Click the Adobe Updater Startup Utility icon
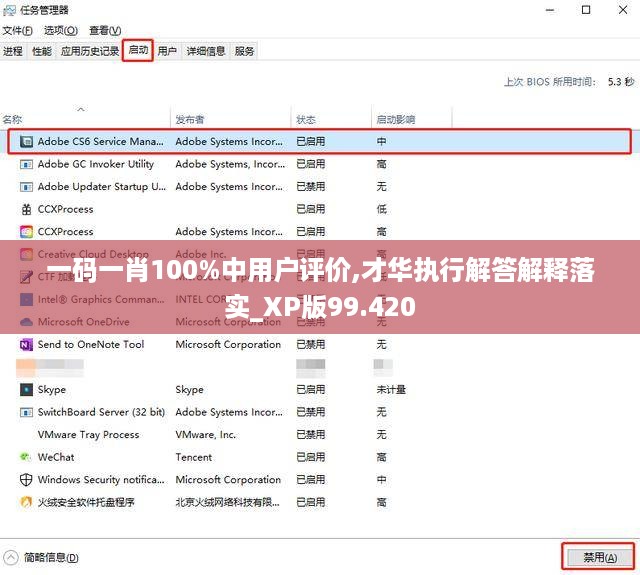This screenshot has height=575, width=640. [x=27, y=187]
